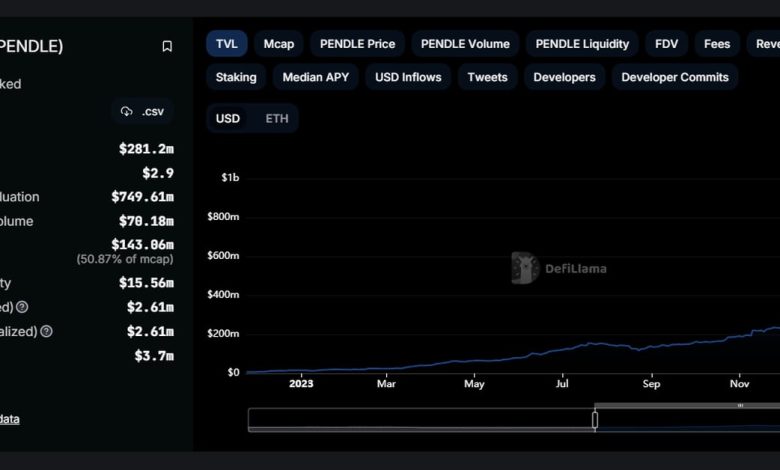
Task: Switch chart denomination to ETH
Action: [x=277, y=118]
